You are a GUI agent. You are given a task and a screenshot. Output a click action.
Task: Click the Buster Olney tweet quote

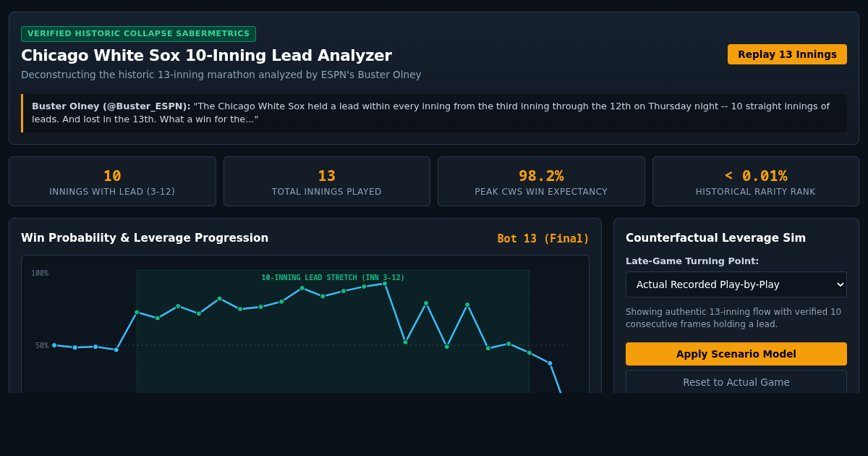[434, 113]
